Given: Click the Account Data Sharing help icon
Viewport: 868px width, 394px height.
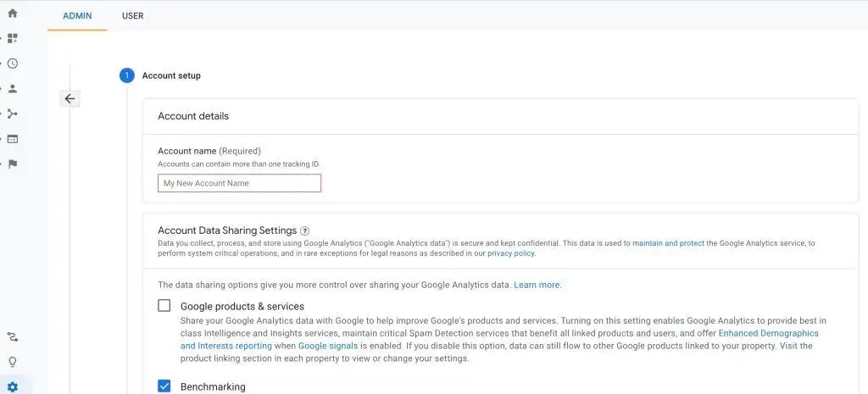Looking at the screenshot, I should 304,230.
